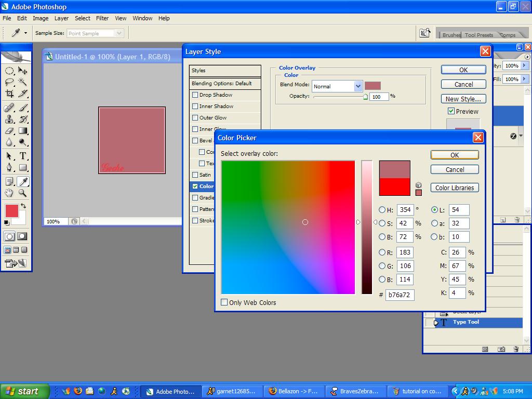Expand the Sample Size dropdown

click(119, 33)
